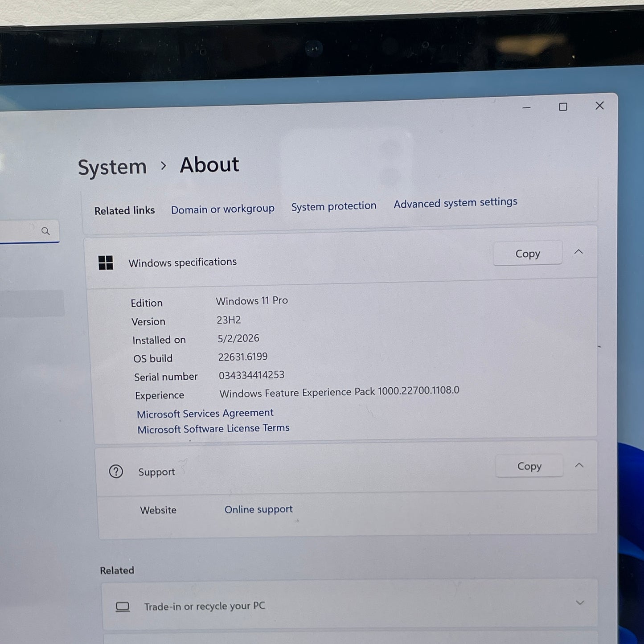The image size is (644, 644).
Task: Click the Version label
Action: (148, 322)
